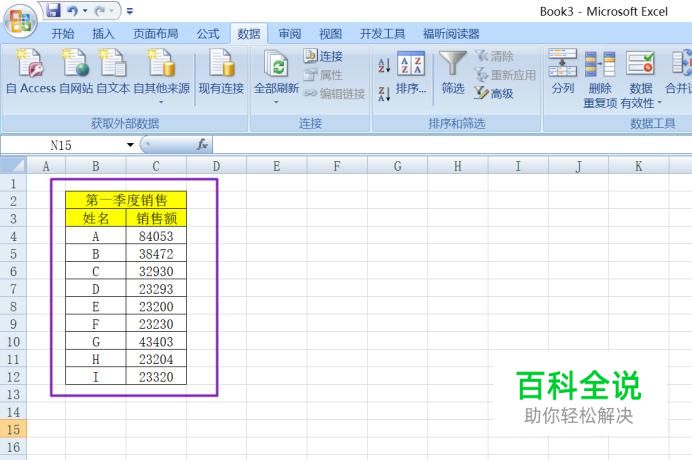
Task: Open 高级 advanced filter
Action: pyautogui.click(x=494, y=93)
